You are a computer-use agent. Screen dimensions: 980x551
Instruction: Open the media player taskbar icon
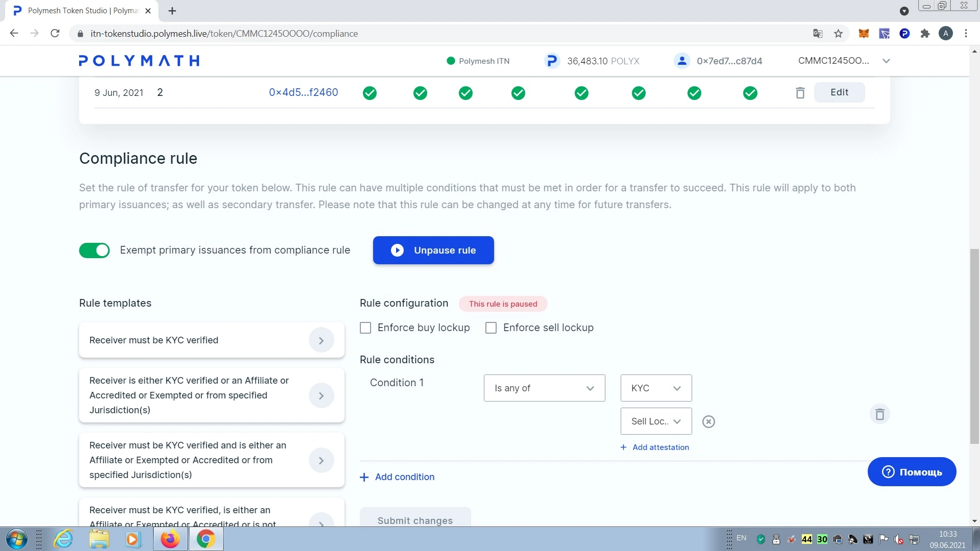[133, 539]
